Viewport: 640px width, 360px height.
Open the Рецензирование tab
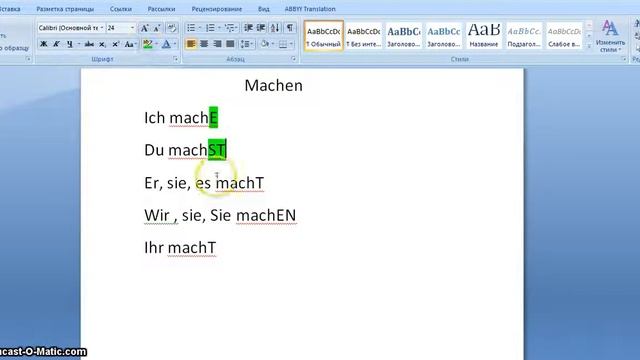click(x=217, y=9)
